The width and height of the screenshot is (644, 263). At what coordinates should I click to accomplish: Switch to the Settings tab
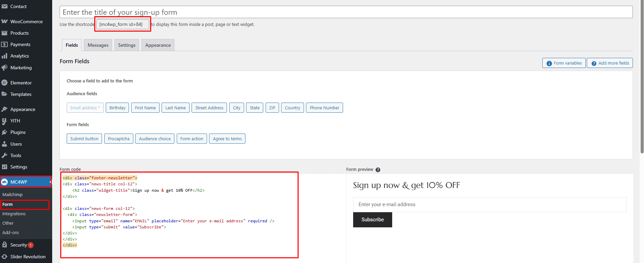127,45
